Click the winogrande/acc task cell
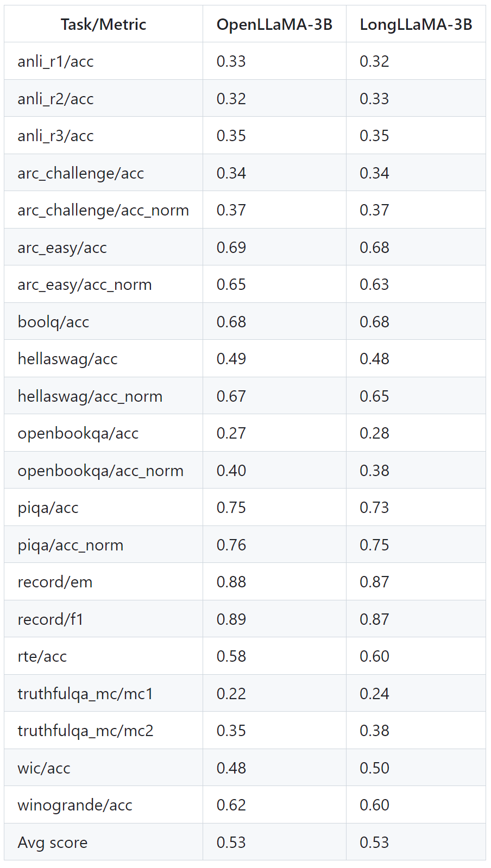491x868 pixels. point(75,805)
